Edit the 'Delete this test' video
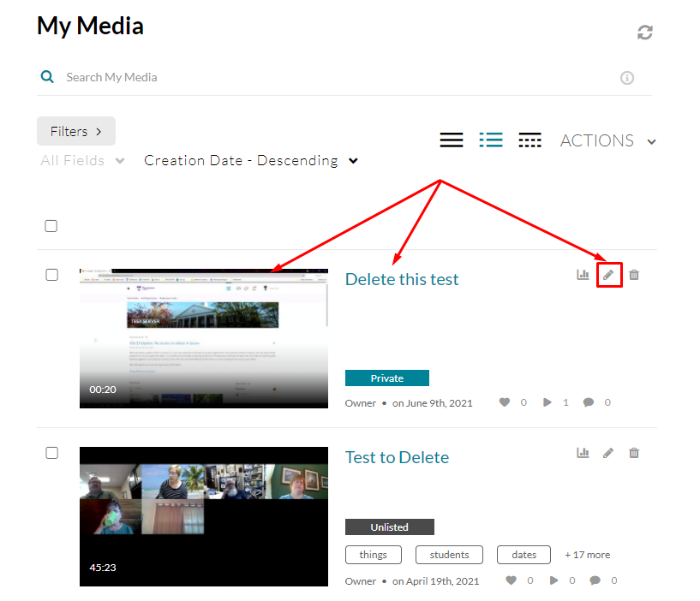The width and height of the screenshot is (700, 601). [608, 275]
